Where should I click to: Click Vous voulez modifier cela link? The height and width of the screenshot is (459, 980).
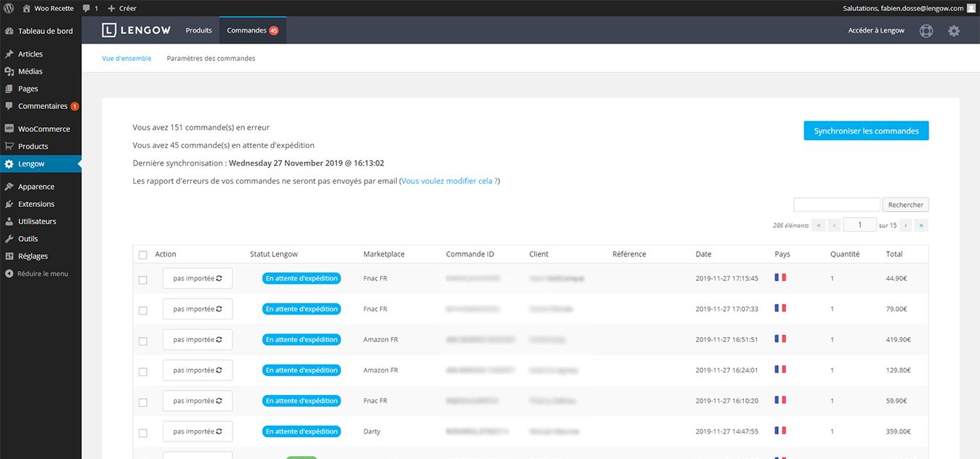449,181
